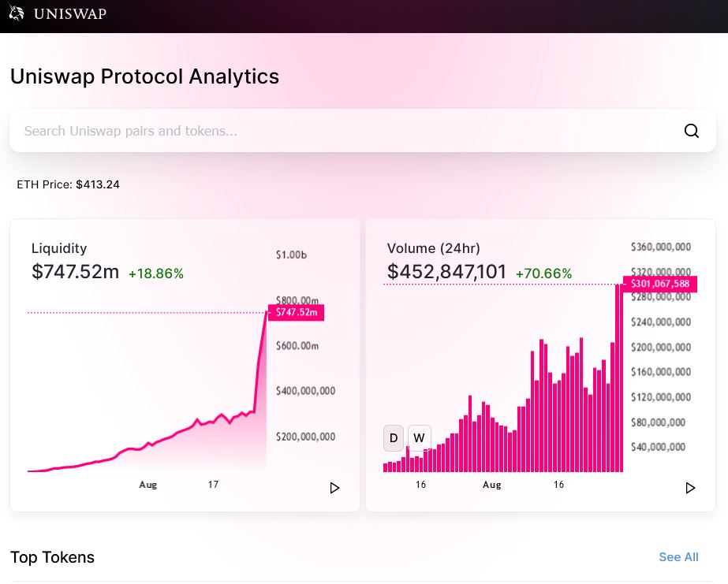This screenshot has width=728, height=584.
Task: Click the Top Tokens section heading
Action: point(52,557)
